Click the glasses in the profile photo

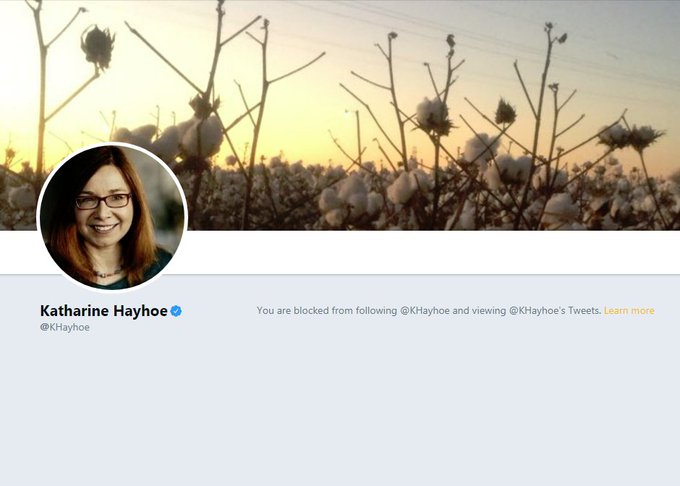click(103, 201)
